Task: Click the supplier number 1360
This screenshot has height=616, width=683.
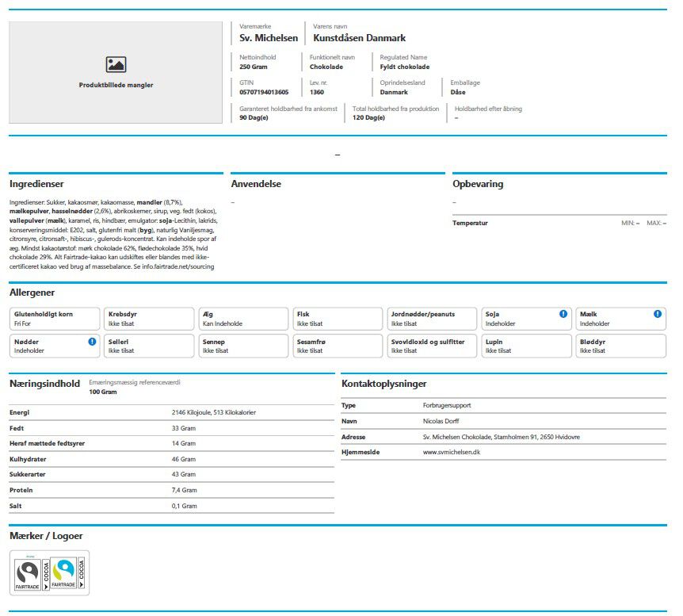Action: pyautogui.click(x=317, y=92)
